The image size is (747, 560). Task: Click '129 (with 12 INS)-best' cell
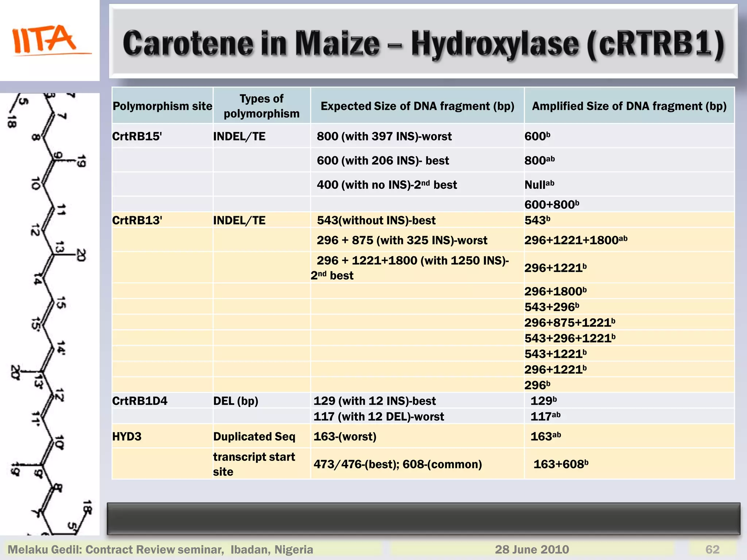(x=417, y=401)
